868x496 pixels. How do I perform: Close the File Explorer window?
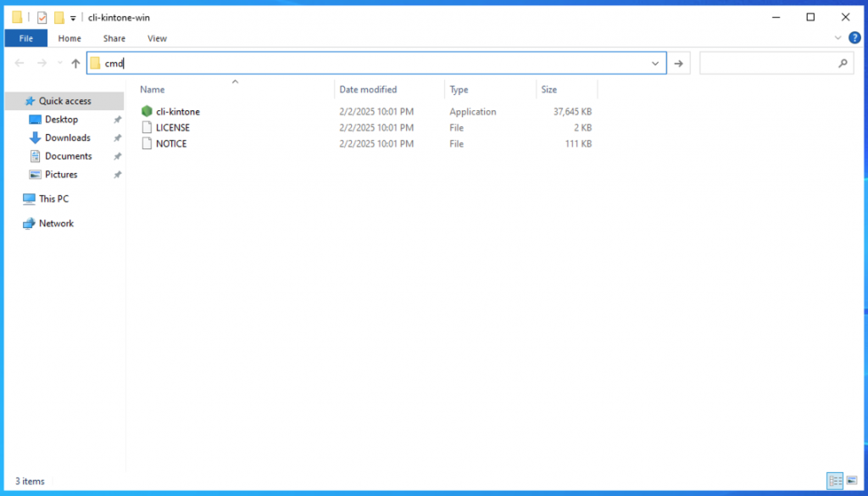coord(845,17)
